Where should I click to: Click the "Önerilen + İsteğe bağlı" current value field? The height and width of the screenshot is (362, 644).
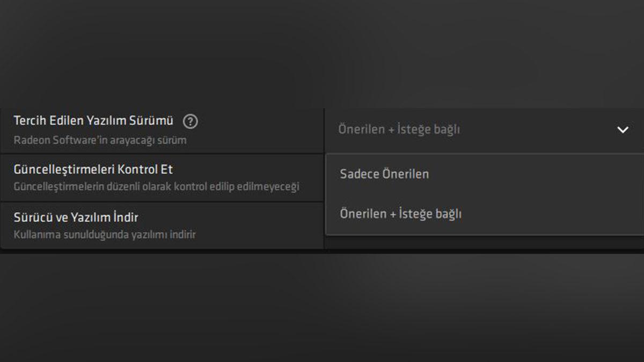pyautogui.click(x=399, y=129)
